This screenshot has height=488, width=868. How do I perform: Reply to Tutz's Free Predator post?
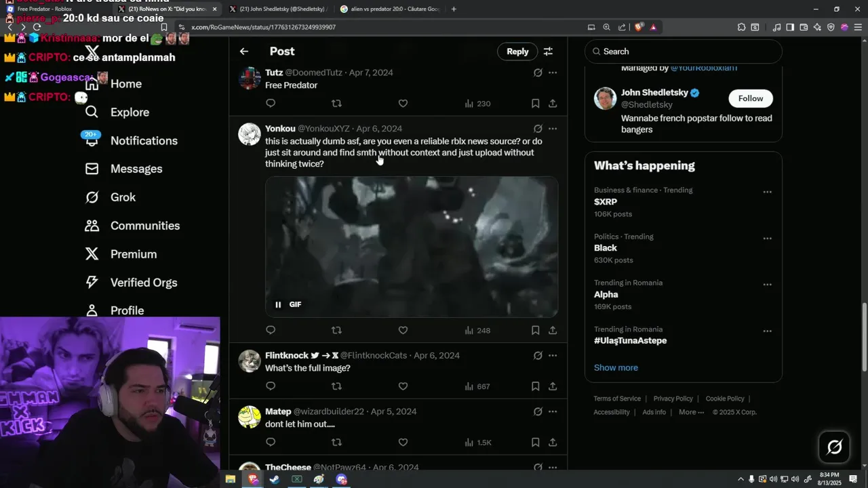coord(271,103)
